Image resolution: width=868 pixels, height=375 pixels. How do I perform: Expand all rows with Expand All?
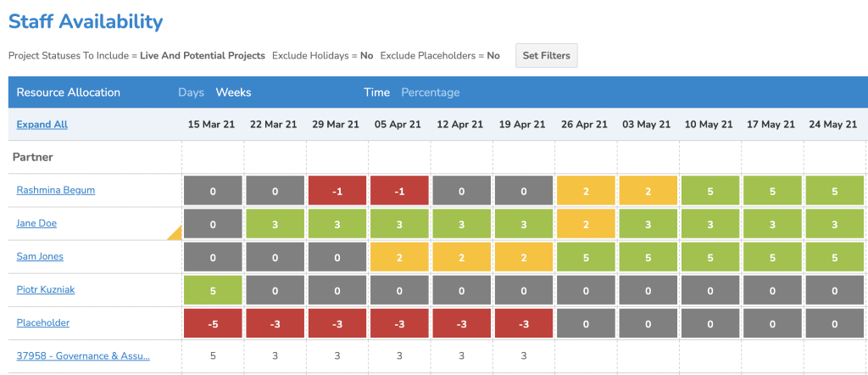click(42, 125)
